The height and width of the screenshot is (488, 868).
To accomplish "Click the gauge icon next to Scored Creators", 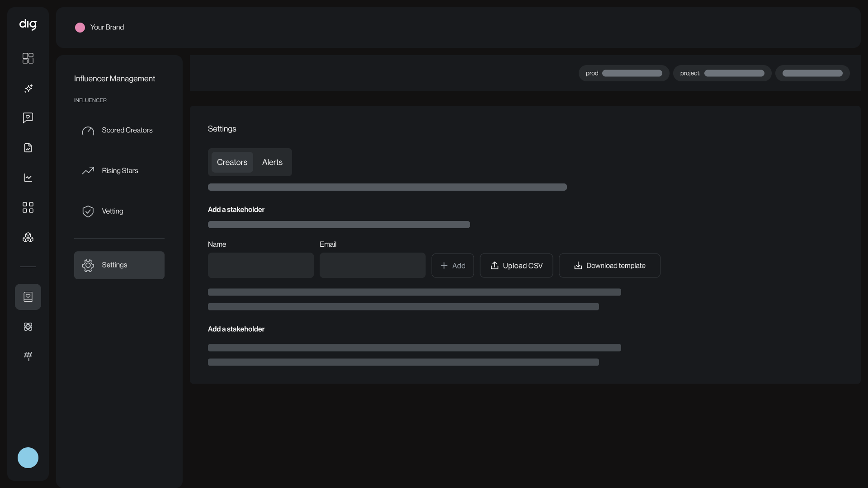I will [x=88, y=131].
